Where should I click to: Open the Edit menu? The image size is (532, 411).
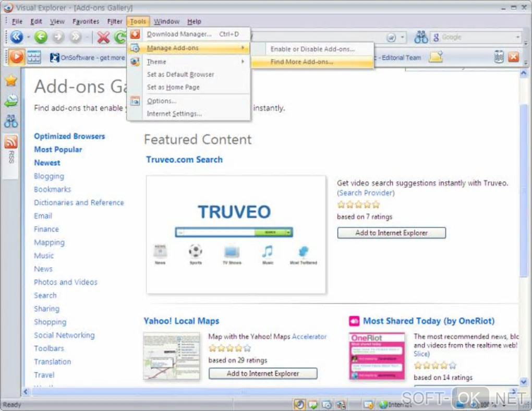tap(36, 21)
